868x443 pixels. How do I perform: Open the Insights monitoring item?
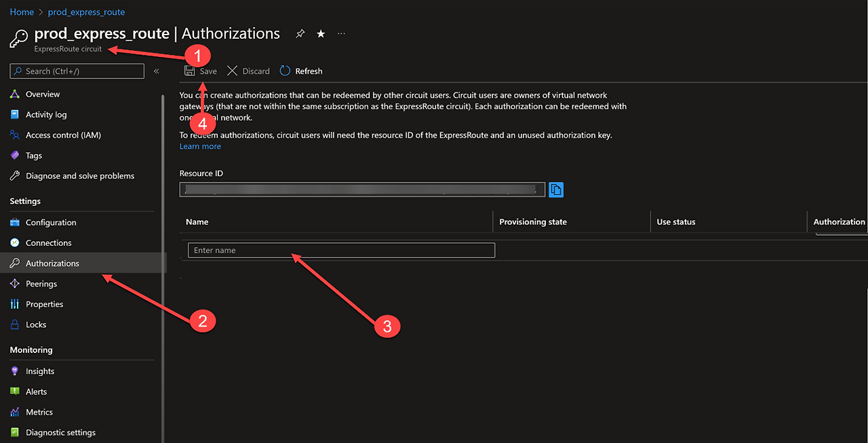coord(40,371)
